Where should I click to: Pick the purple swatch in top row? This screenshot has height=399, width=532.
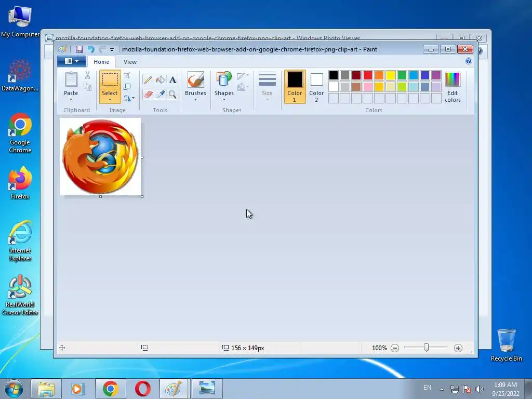436,75
